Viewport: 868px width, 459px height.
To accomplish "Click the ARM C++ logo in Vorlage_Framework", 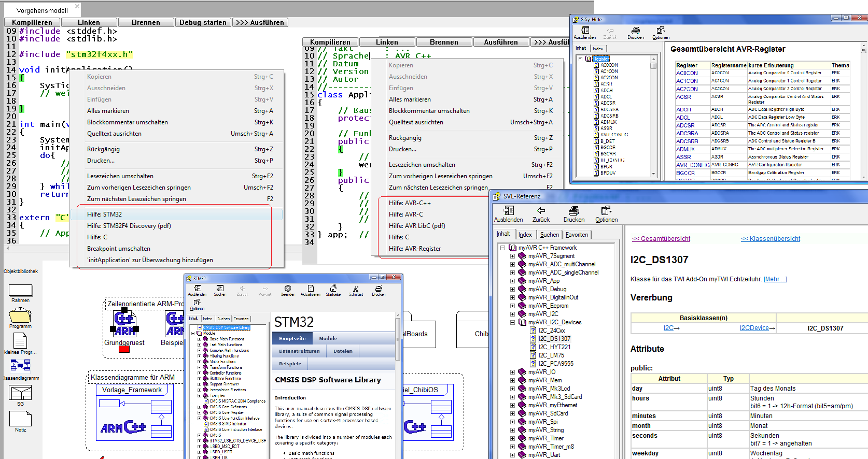I will [123, 427].
